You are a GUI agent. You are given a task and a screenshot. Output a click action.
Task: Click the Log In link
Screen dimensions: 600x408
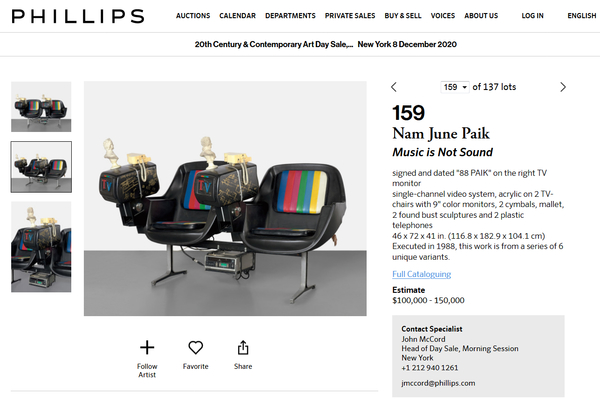532,16
